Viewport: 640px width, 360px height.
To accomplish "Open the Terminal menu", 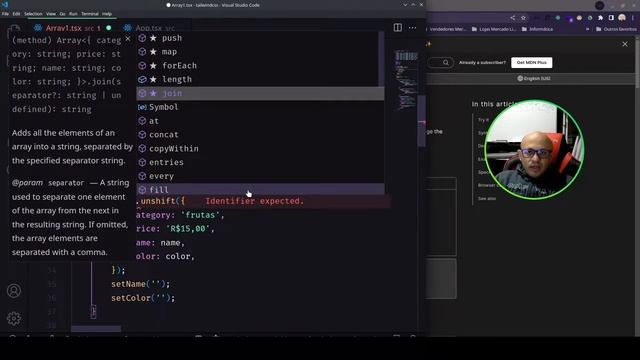I will click(90, 13).
